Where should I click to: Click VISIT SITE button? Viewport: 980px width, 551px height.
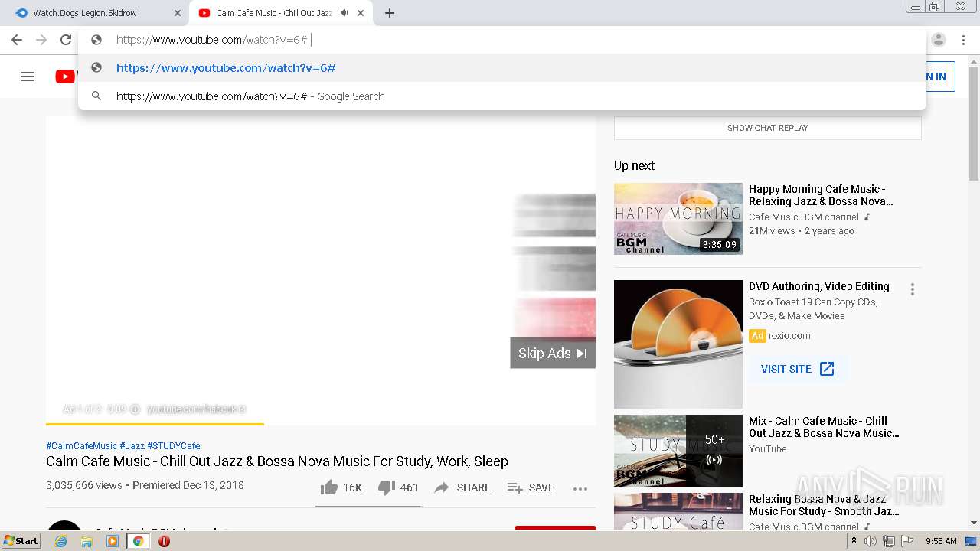[798, 369]
